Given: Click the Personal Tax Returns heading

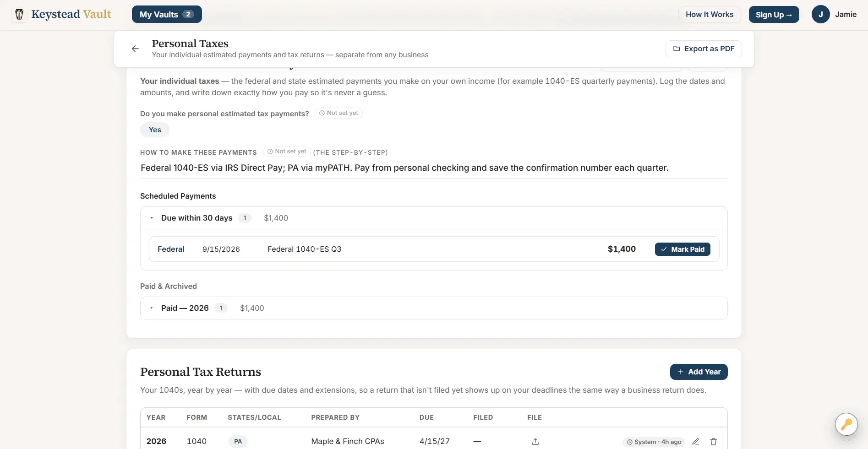Looking at the screenshot, I should click(x=201, y=372).
